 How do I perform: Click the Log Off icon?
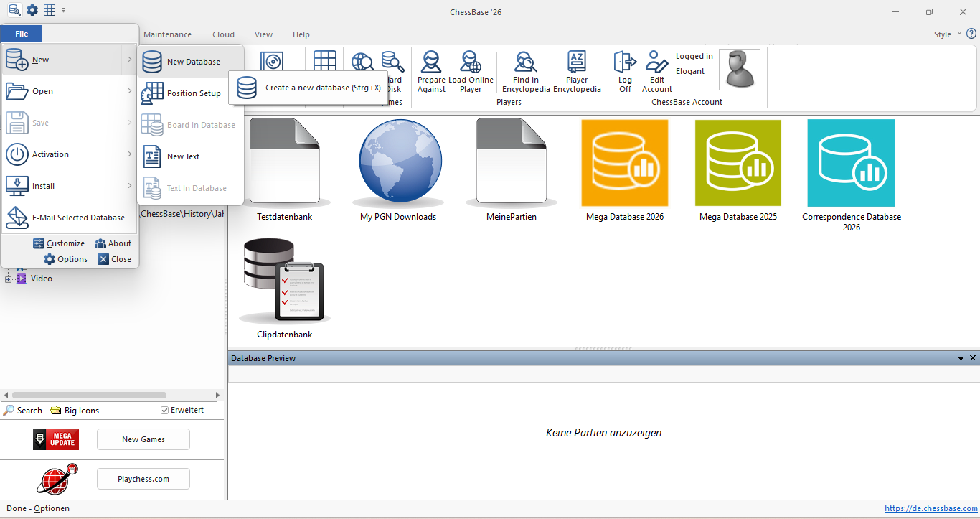pyautogui.click(x=625, y=63)
